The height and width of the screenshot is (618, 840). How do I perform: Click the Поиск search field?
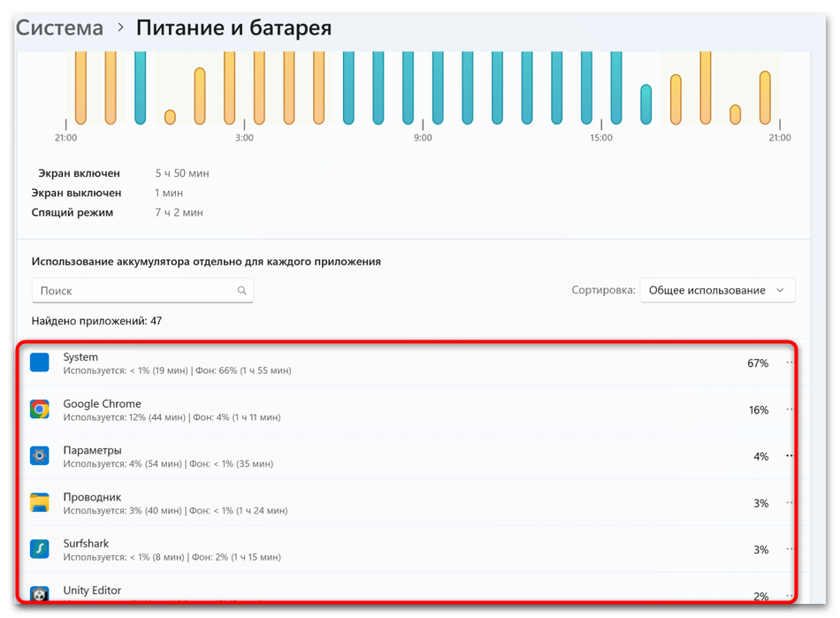coord(142,290)
